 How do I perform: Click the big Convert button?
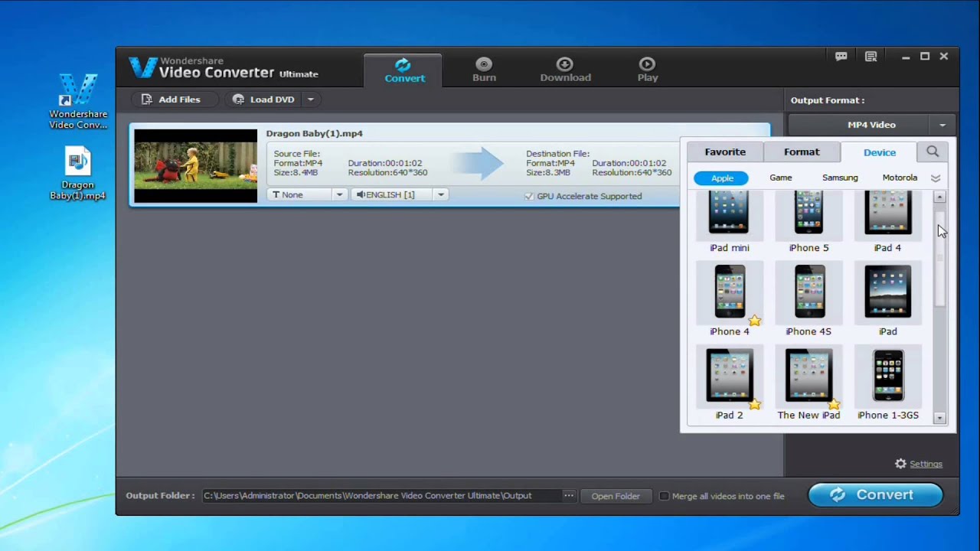(875, 495)
